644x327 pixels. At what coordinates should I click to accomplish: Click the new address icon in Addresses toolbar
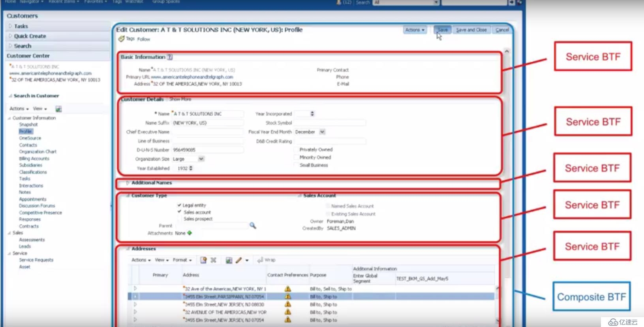click(203, 260)
